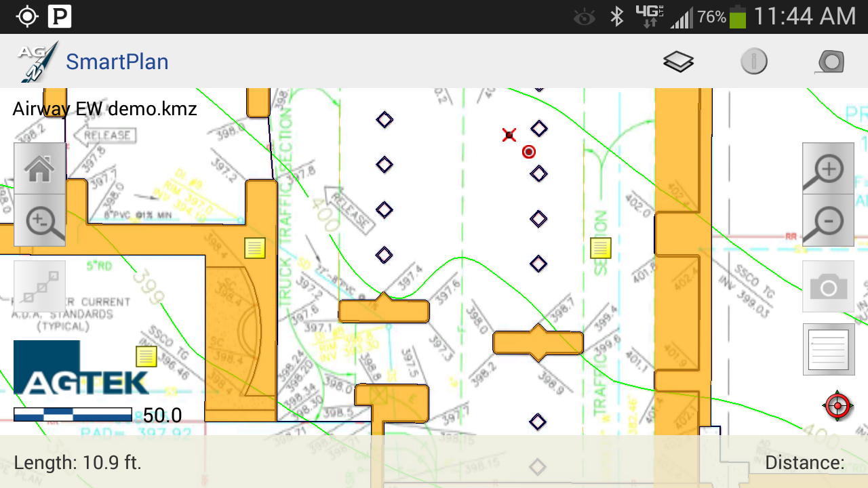Open the yellow note right of traffic lane
This screenshot has height=488, width=868.
tap(601, 249)
